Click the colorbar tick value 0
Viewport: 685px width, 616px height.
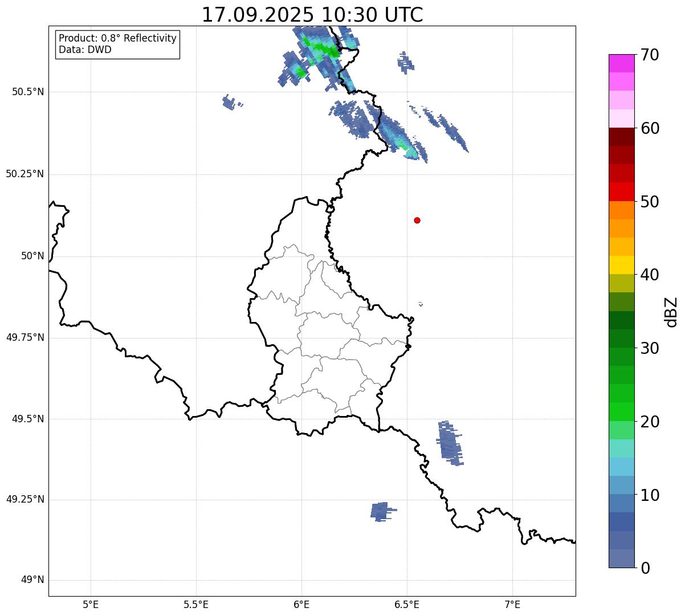(645, 568)
